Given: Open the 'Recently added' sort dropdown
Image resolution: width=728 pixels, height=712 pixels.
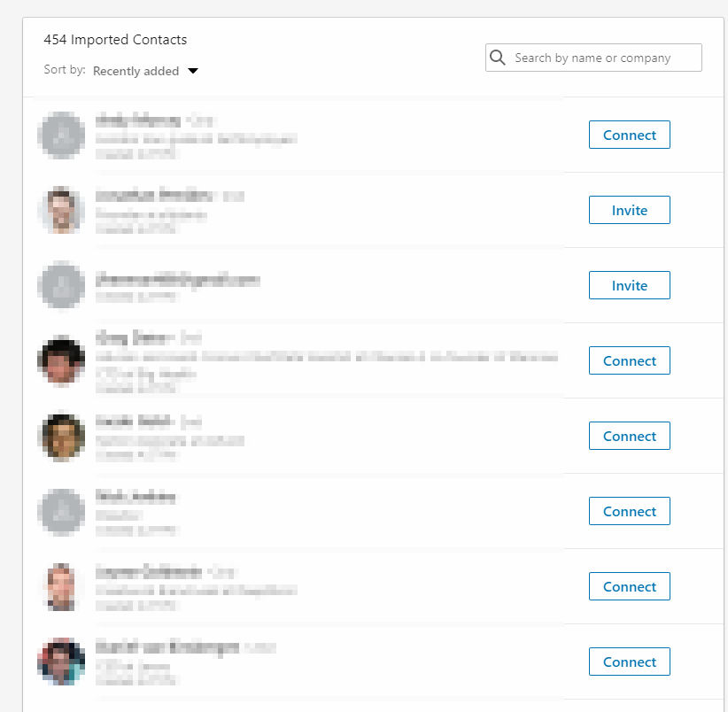Looking at the screenshot, I should pos(136,71).
